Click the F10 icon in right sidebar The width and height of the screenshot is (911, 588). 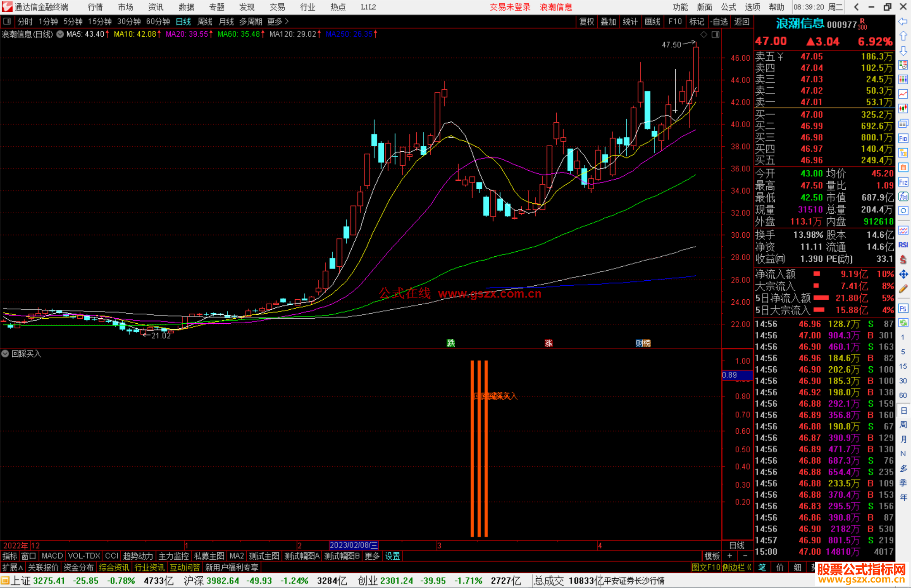[x=903, y=138]
